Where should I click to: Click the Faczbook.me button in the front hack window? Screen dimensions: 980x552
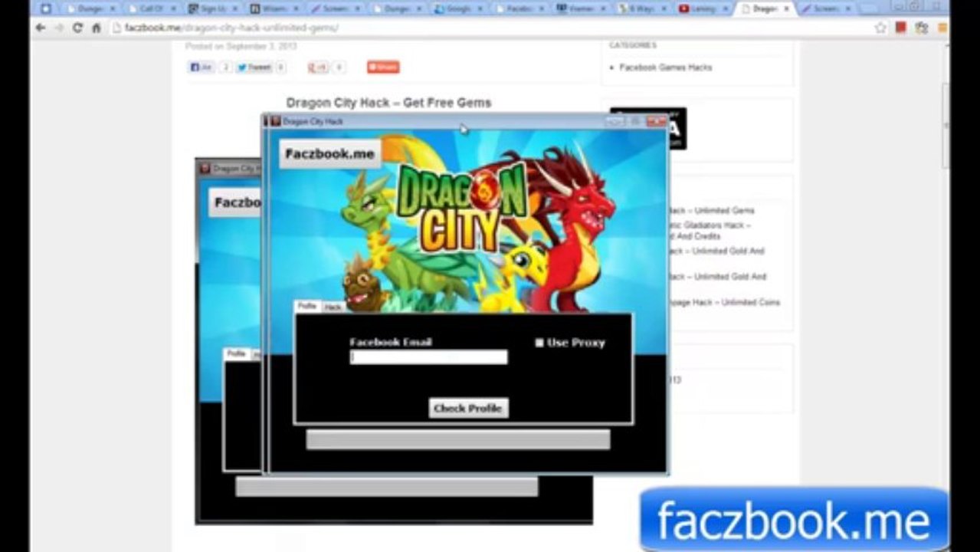click(329, 153)
